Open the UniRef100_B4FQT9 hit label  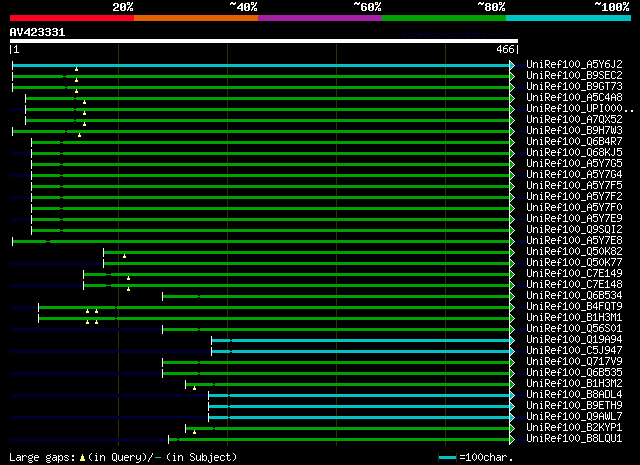click(x=574, y=306)
